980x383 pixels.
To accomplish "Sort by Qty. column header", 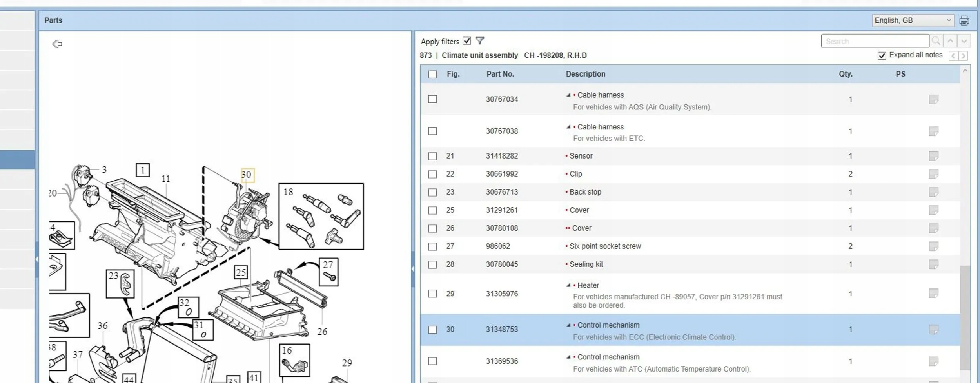I will pyautogui.click(x=846, y=74).
